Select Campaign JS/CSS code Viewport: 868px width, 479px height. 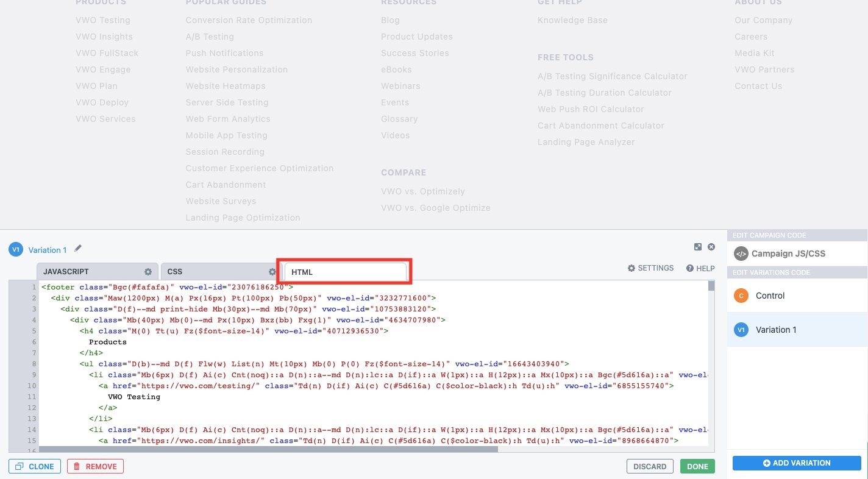(797, 254)
